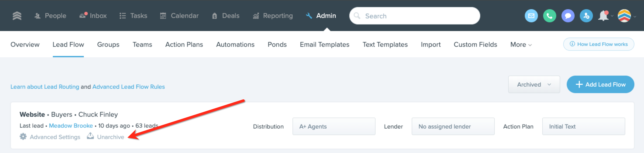Open the purple chat message icon
This screenshot has width=644, height=153.
pyautogui.click(x=568, y=16)
